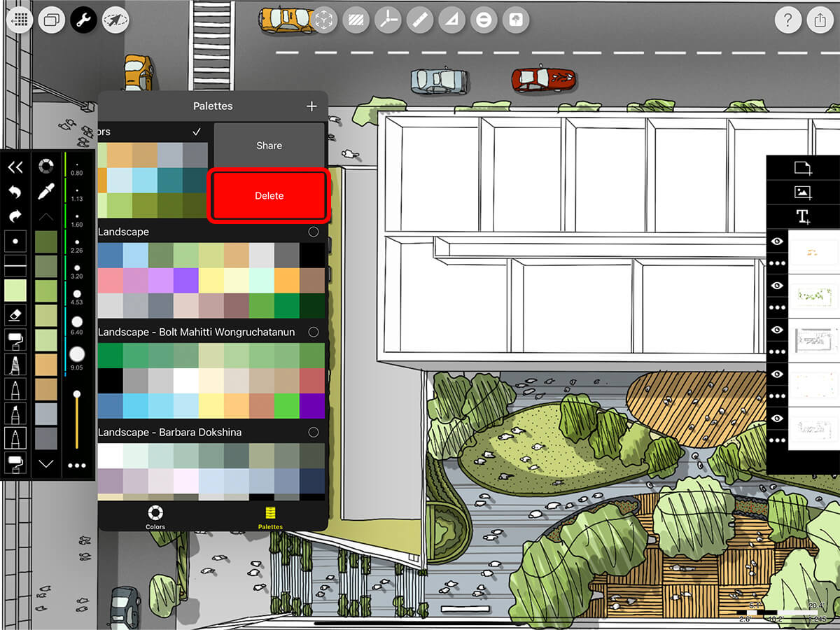Hide the top sketch layer

point(777,241)
